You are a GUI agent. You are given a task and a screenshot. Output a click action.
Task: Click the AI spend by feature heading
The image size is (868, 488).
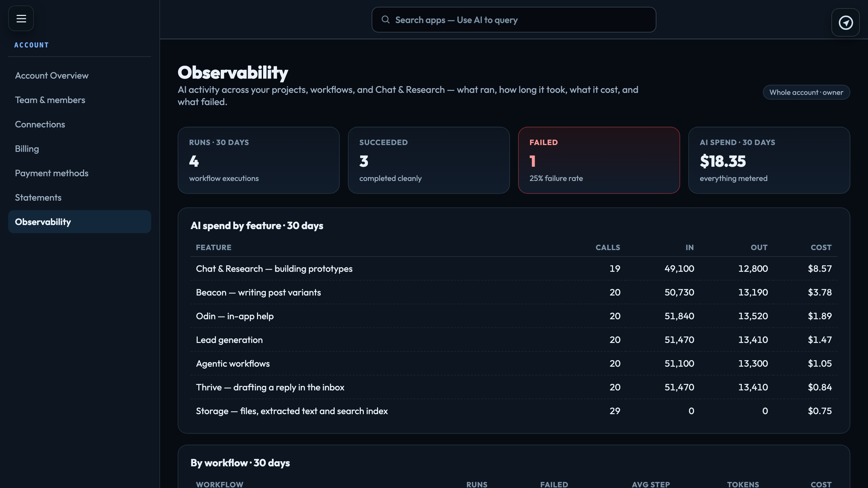[x=257, y=226]
